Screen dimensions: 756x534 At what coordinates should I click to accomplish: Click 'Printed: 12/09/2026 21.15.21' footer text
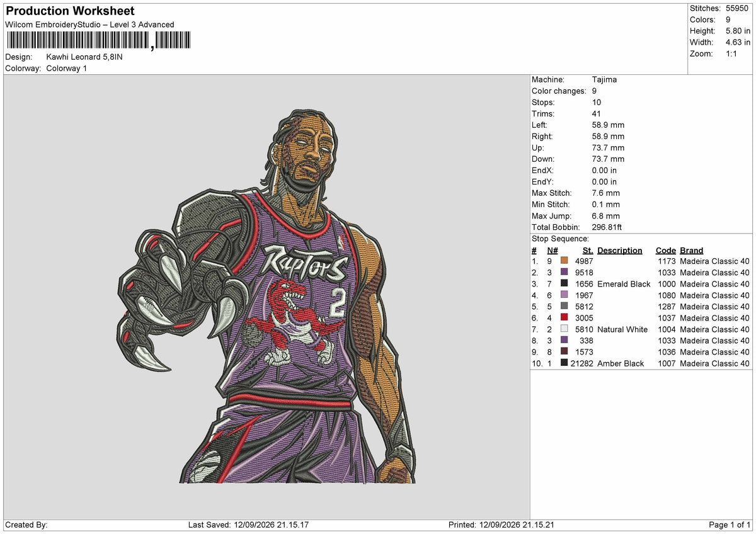click(501, 525)
